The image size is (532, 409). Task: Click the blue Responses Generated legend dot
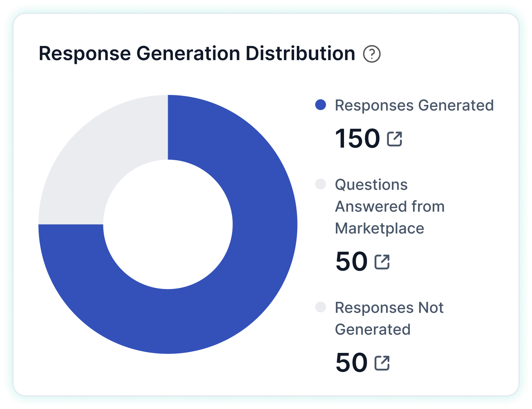[321, 105]
